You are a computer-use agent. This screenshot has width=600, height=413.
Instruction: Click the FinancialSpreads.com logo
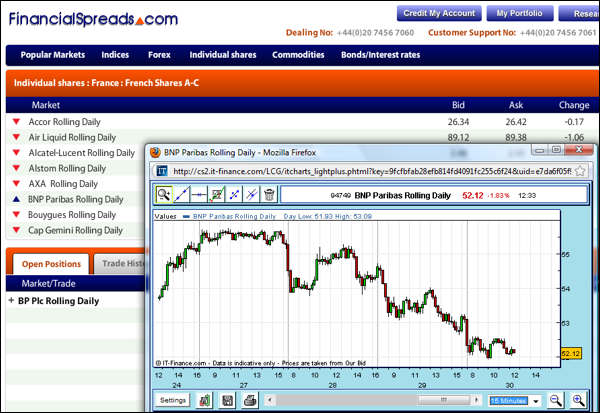(93, 19)
